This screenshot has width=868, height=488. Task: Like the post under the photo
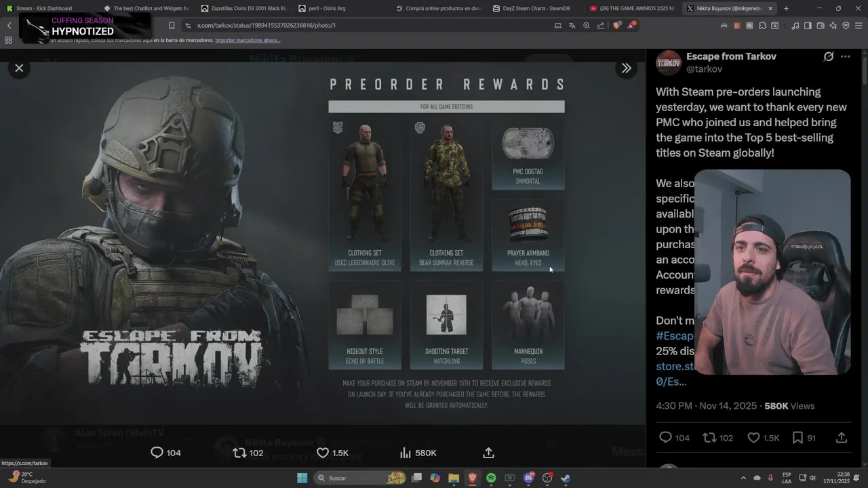pyautogui.click(x=323, y=453)
